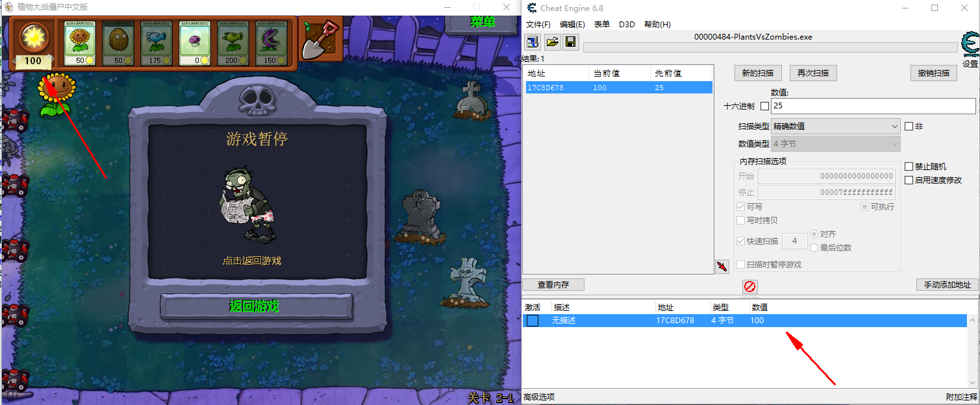Click the scan value input field
980x405 pixels.
[873, 106]
